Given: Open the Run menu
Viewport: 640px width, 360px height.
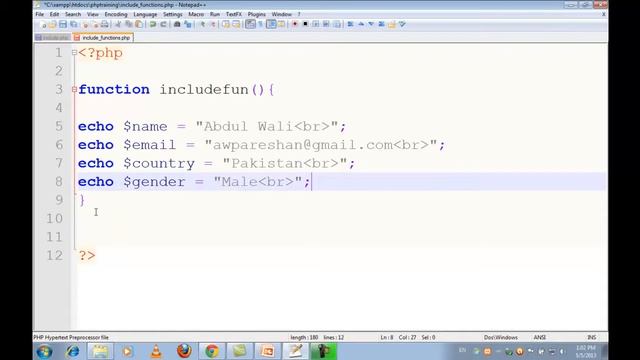Looking at the screenshot, I should pyautogui.click(x=215, y=14).
